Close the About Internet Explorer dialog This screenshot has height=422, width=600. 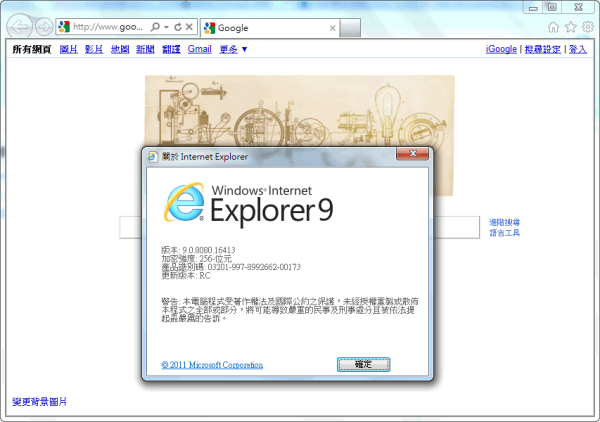coord(412,154)
